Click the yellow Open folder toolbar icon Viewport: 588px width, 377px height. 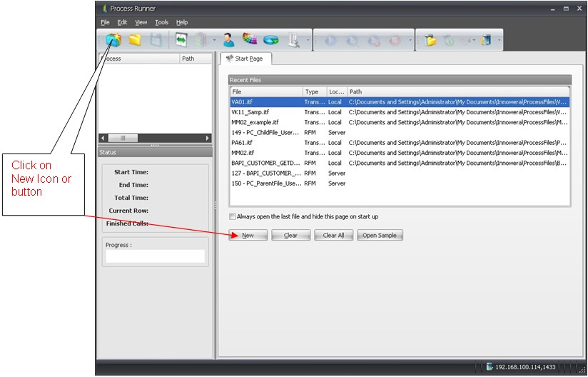click(134, 40)
